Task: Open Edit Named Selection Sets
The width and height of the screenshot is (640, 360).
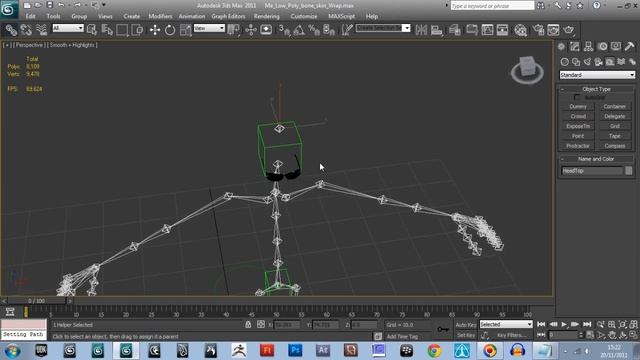Action: [x=347, y=30]
